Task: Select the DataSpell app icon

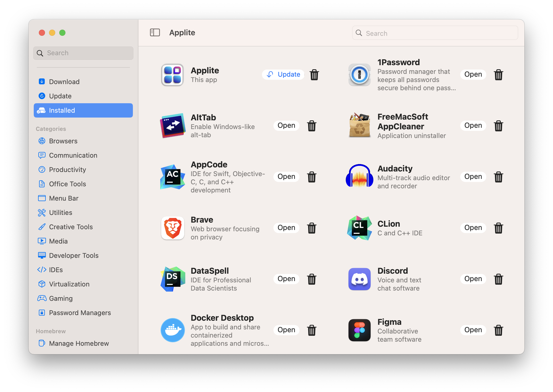Action: pyautogui.click(x=173, y=279)
